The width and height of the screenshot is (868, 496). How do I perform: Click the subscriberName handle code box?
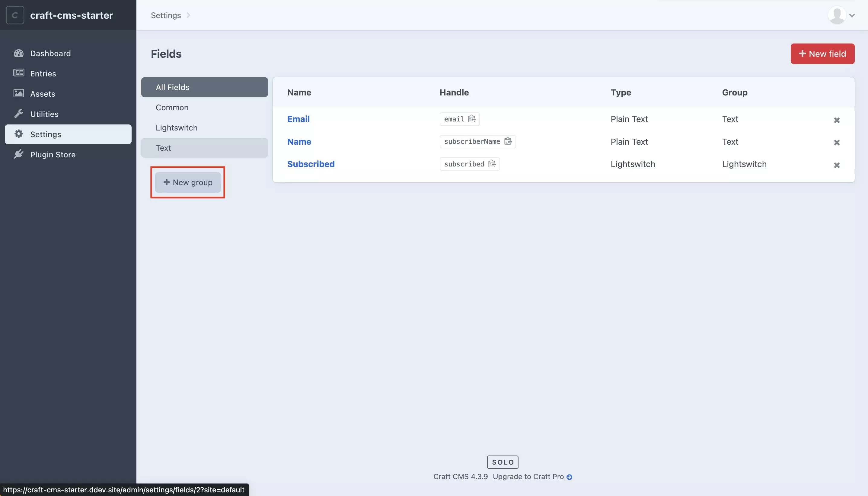478,141
